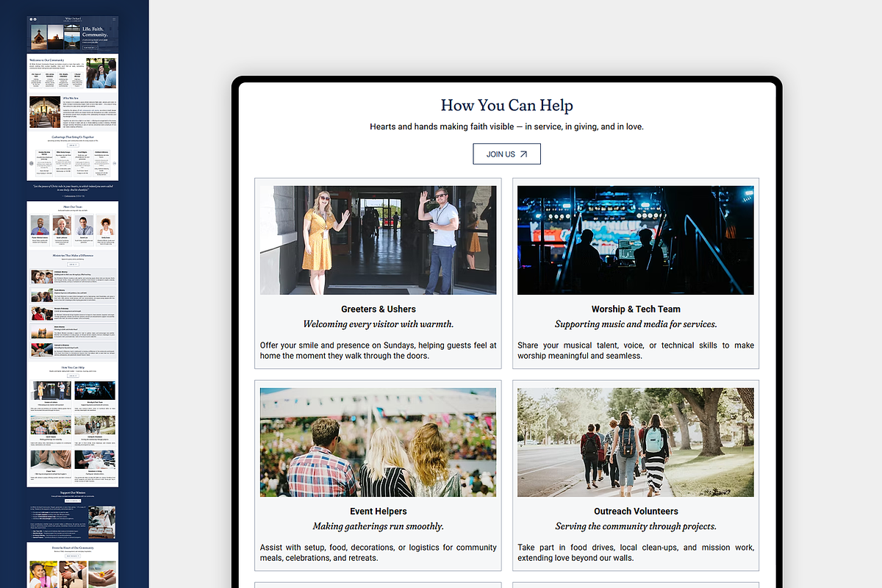The height and width of the screenshot is (588, 882).
Task: Click the 'Assist with setup, food, decorations' description
Action: (x=379, y=553)
